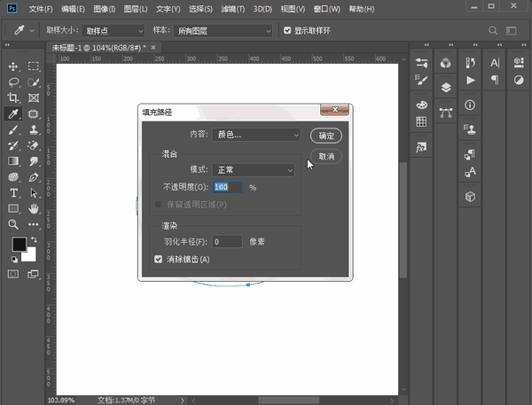Toggle Quick Mask mode

tap(13, 274)
